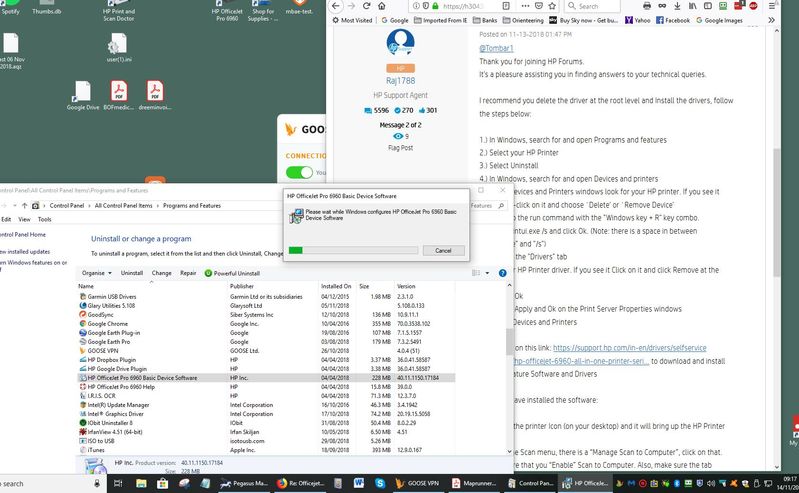Sort by Installed On column header
799x493 pixels.
pos(336,287)
